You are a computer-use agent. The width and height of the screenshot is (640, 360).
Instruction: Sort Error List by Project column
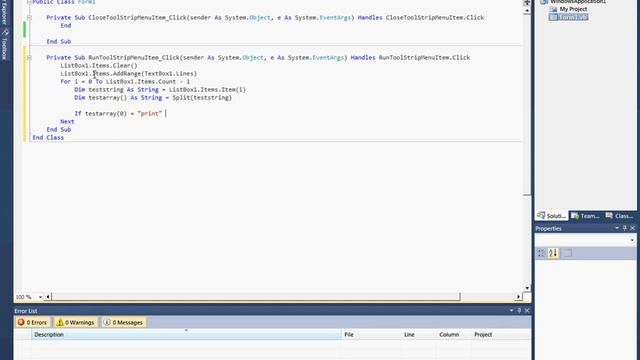tap(501, 334)
